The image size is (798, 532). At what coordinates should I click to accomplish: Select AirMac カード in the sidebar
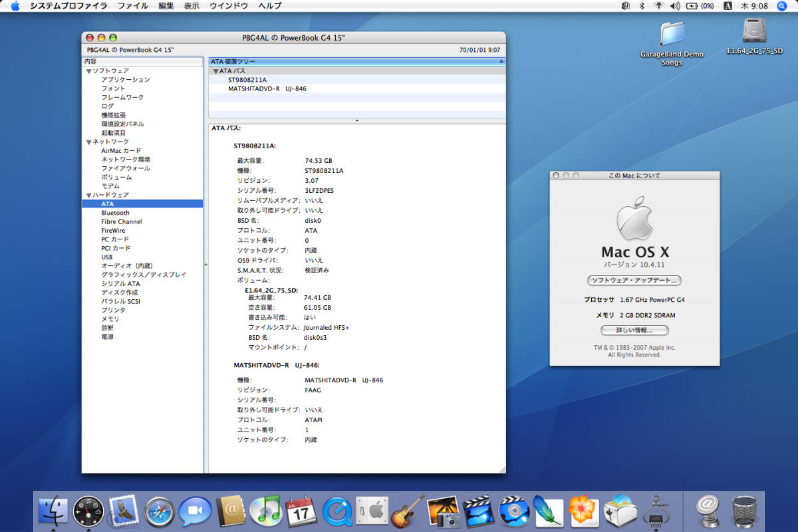coord(121,150)
